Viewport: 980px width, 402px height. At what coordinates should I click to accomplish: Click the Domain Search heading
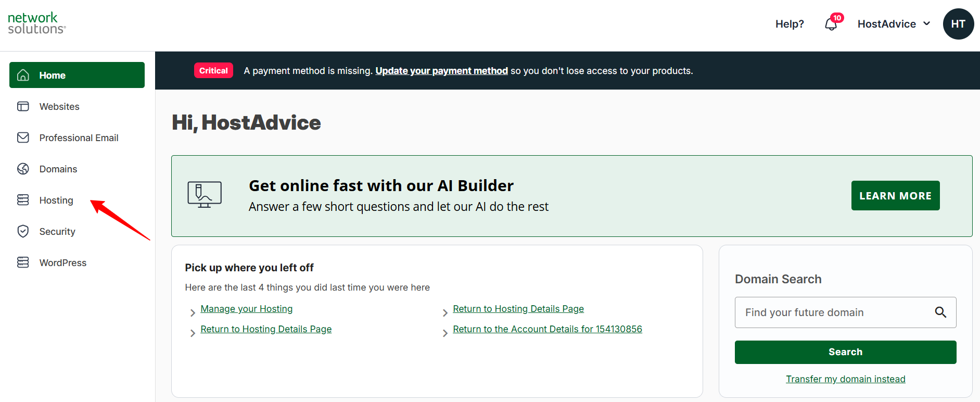(778, 279)
